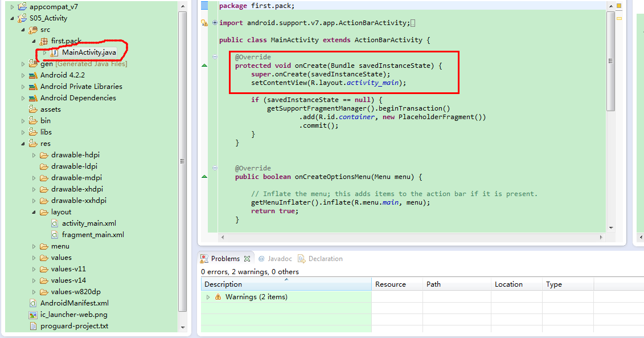Click editor vertical scrollbar down arrow
The width and height of the screenshot is (644, 338).
(x=611, y=227)
